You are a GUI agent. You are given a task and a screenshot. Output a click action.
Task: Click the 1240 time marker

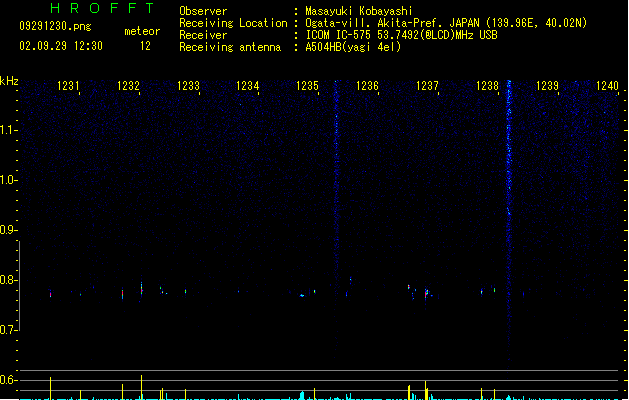click(x=607, y=85)
